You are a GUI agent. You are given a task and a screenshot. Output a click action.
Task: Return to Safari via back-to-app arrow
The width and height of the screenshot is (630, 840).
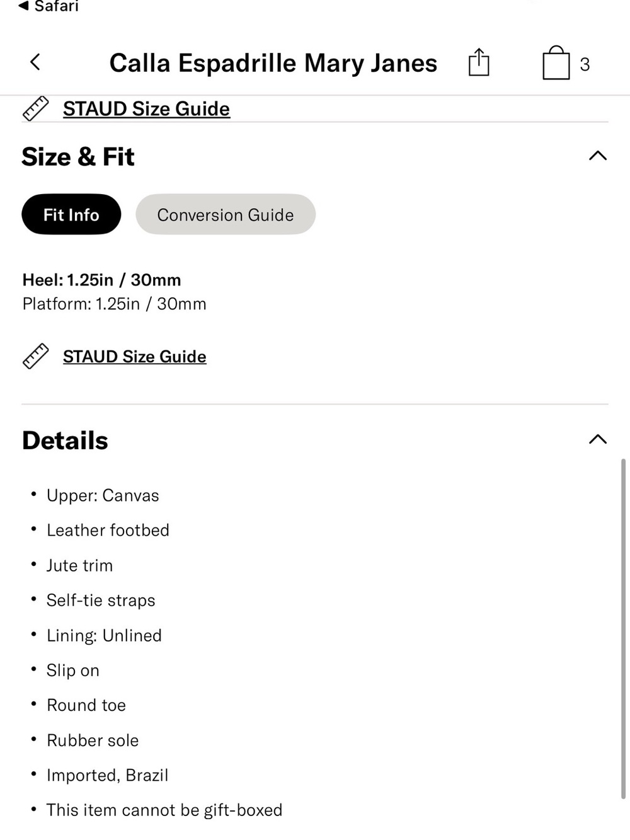(x=23, y=6)
